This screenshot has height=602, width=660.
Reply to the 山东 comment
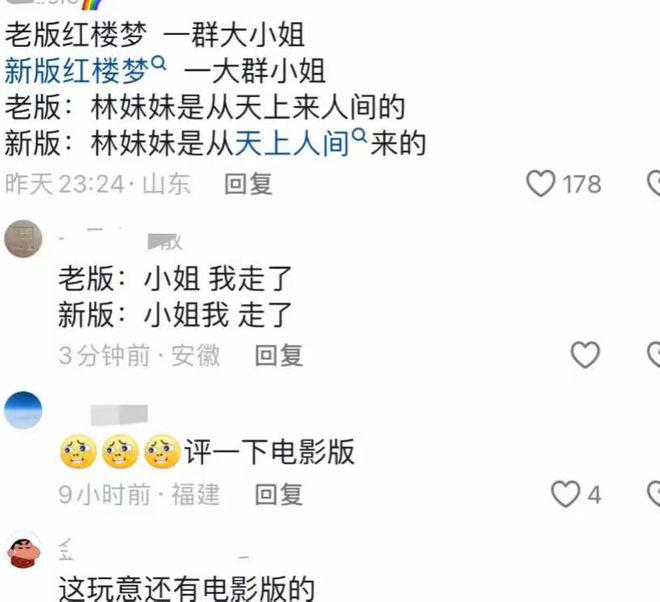(248, 184)
